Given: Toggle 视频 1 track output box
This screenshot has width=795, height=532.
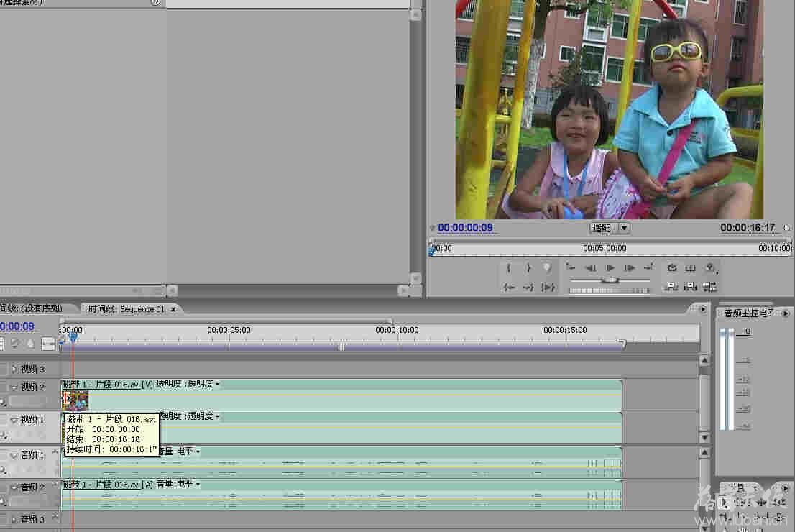Looking at the screenshot, I should coord(4,421).
